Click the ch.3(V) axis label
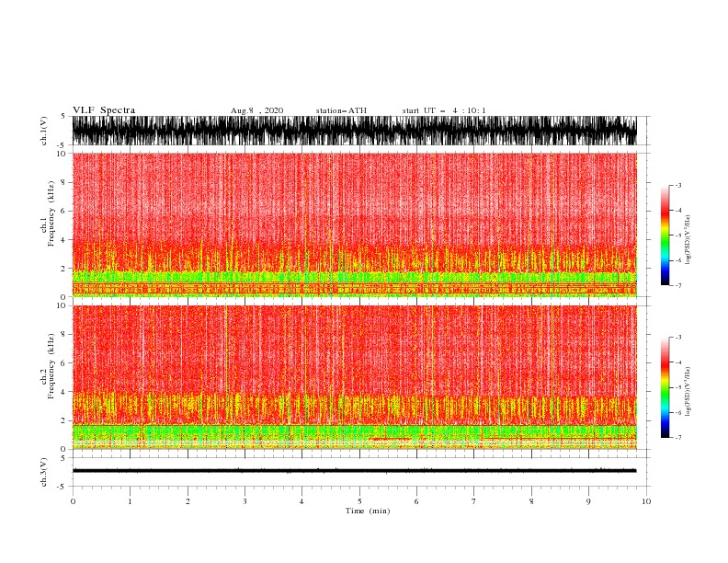Screen dimensions: 728x563 pyautogui.click(x=44, y=472)
